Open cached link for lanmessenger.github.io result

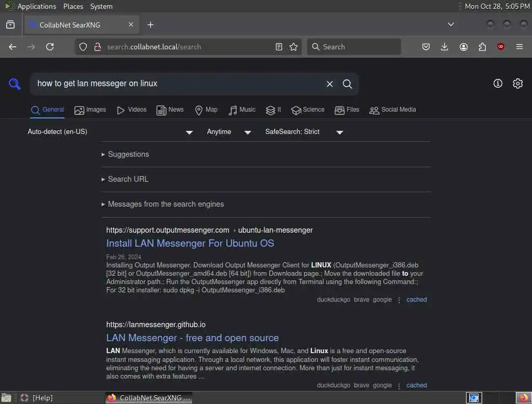[x=417, y=385]
